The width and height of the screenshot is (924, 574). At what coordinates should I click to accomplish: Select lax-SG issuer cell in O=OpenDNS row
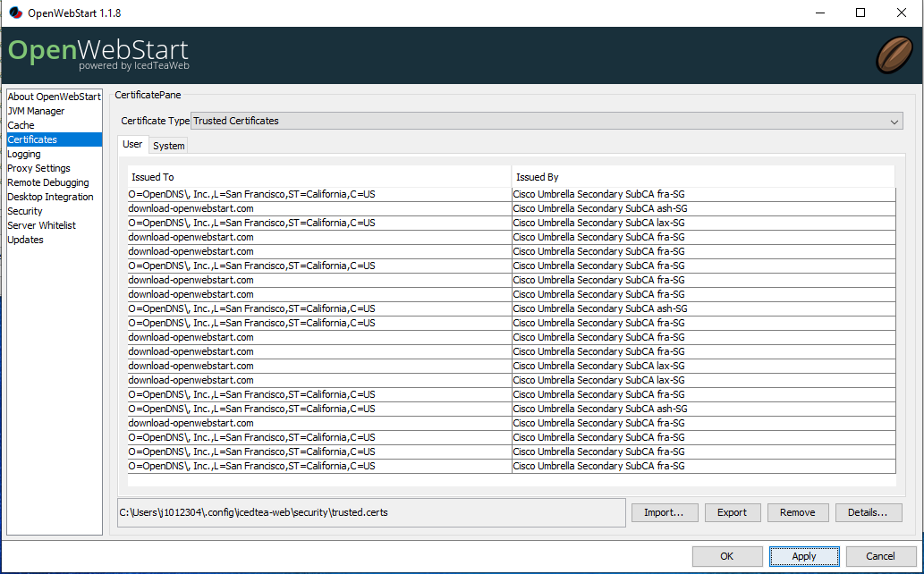pyautogui.click(x=704, y=223)
